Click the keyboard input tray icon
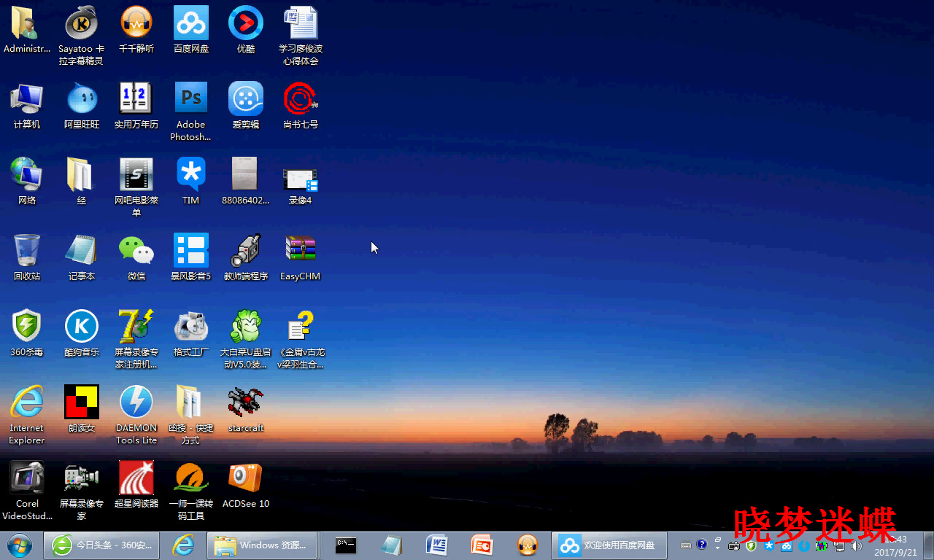 point(686,545)
